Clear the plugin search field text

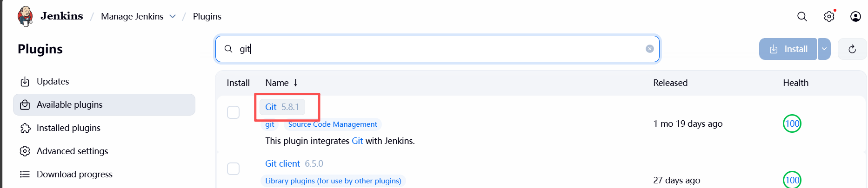click(x=650, y=49)
